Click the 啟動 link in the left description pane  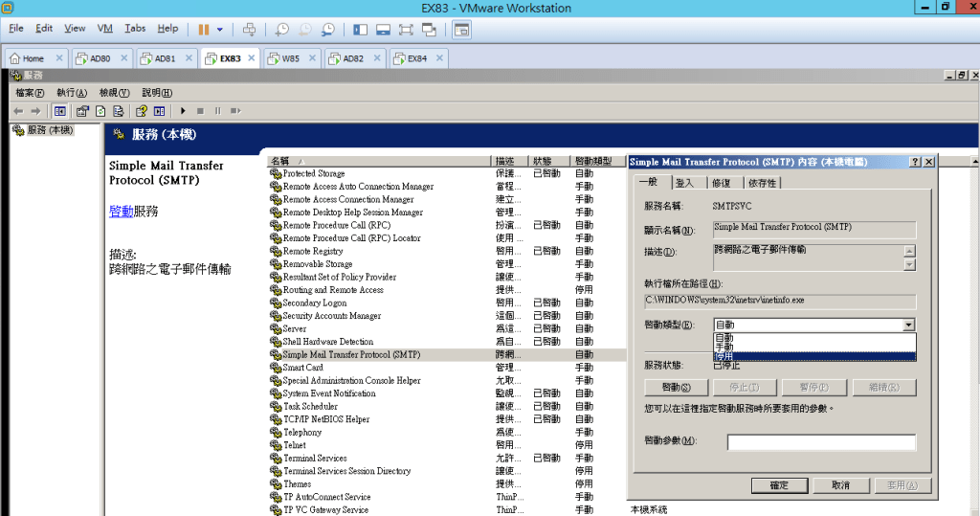[x=121, y=212]
